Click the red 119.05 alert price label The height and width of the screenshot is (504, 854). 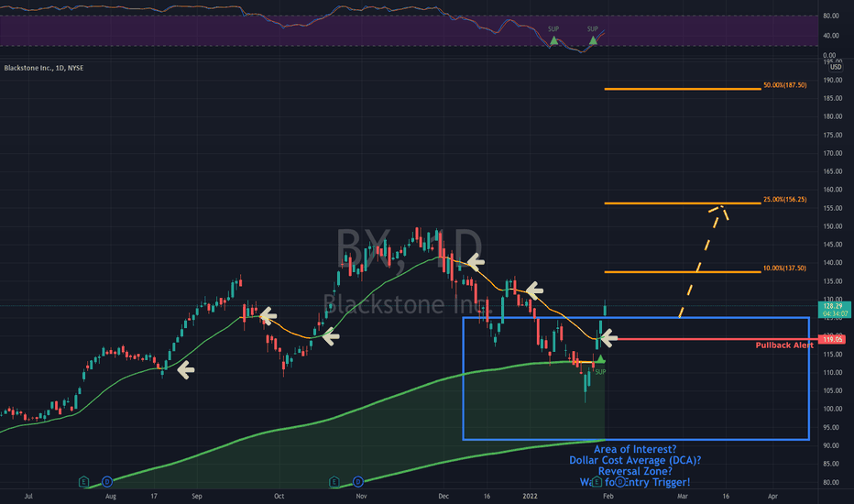(833, 339)
